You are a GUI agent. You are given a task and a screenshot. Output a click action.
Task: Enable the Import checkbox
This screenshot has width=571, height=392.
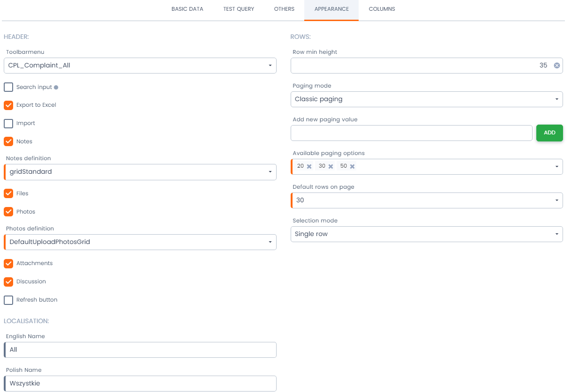point(8,124)
